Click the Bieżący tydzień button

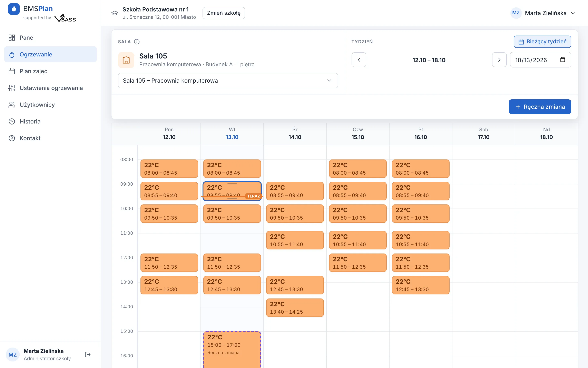pos(542,42)
